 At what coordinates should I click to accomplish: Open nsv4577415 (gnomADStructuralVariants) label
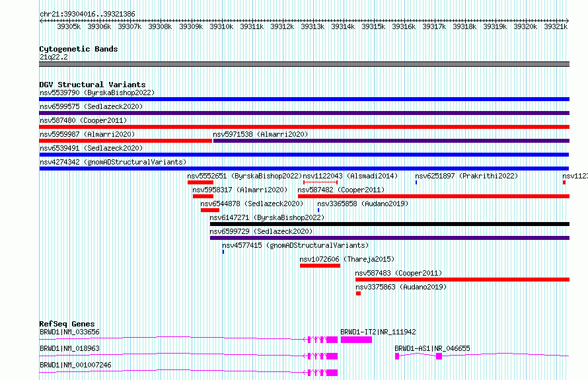coord(295,245)
